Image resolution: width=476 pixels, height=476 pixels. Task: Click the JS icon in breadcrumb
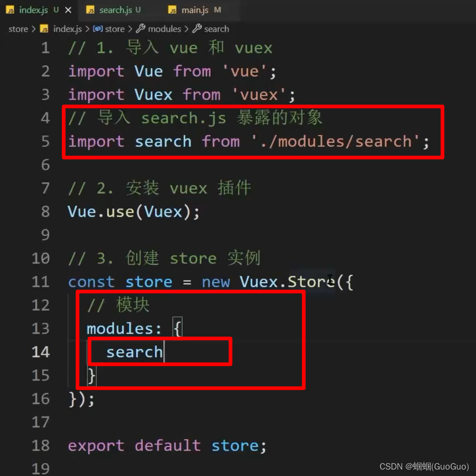(x=44, y=29)
